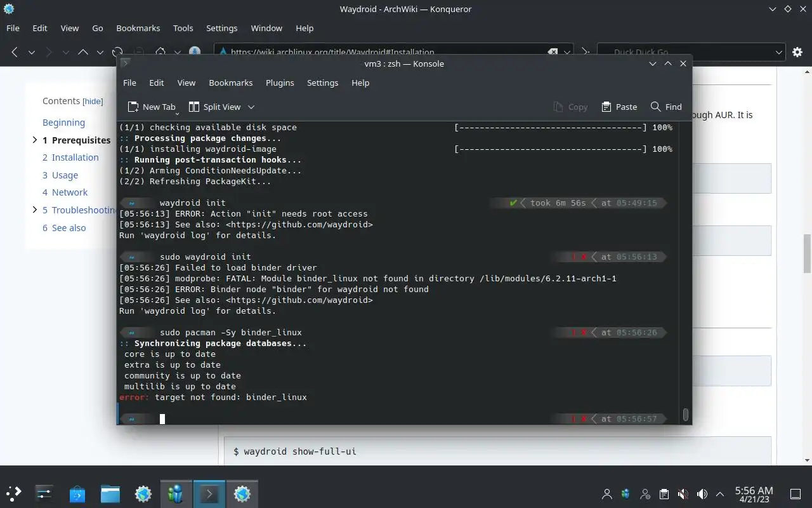The width and height of the screenshot is (812, 508).
Task: Click the muted audio tray icon
Action: click(x=683, y=493)
